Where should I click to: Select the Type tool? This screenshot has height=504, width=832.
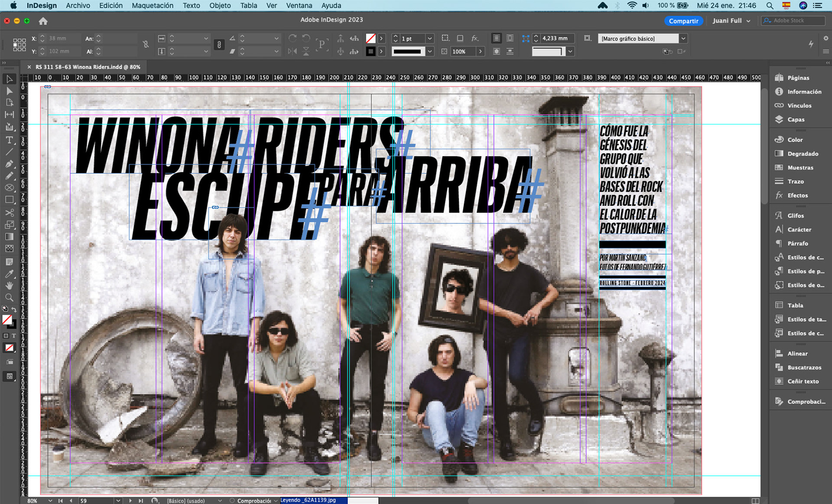click(x=9, y=140)
